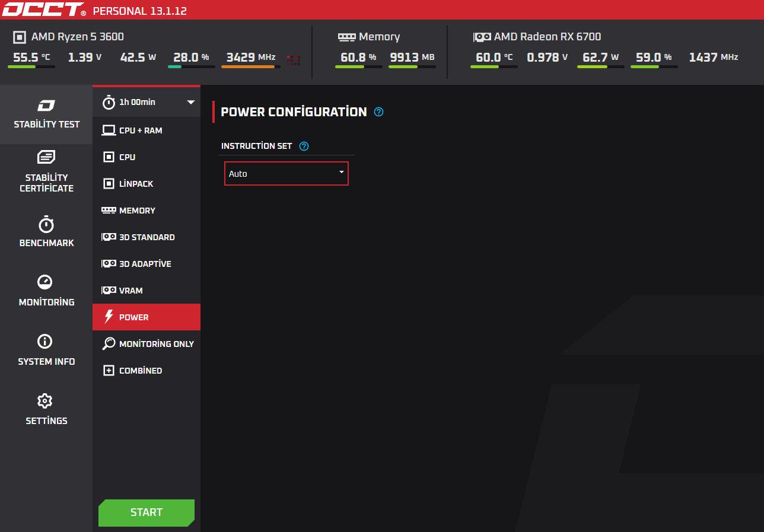Select the CPU + RAM test
The height and width of the screenshot is (532, 764).
[x=147, y=130]
